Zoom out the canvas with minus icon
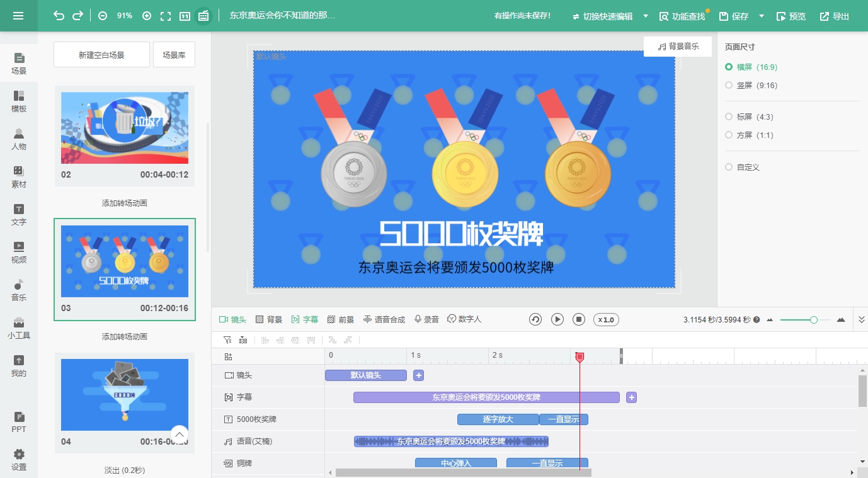 (x=103, y=16)
